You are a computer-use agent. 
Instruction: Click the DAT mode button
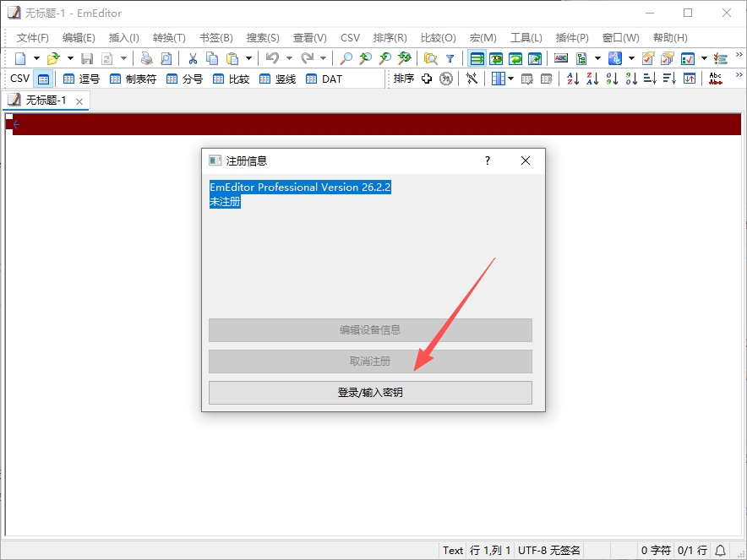point(324,79)
